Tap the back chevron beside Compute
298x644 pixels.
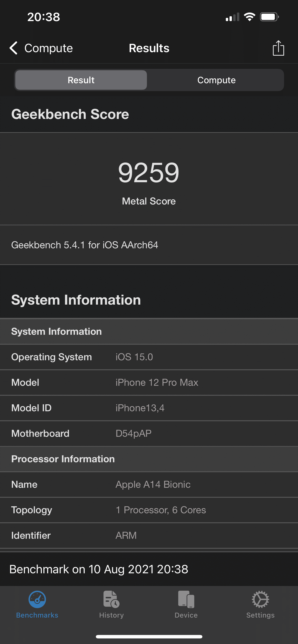[x=13, y=48]
